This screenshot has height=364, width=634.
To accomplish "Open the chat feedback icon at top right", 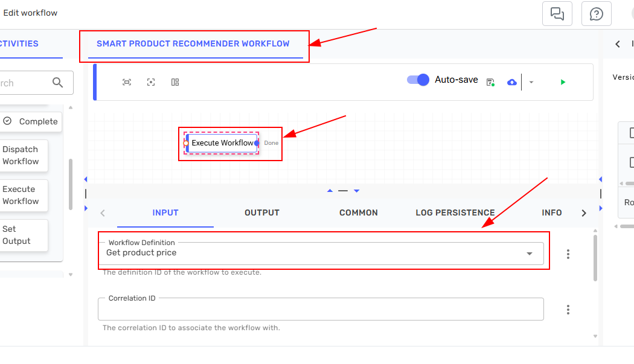I will (557, 13).
